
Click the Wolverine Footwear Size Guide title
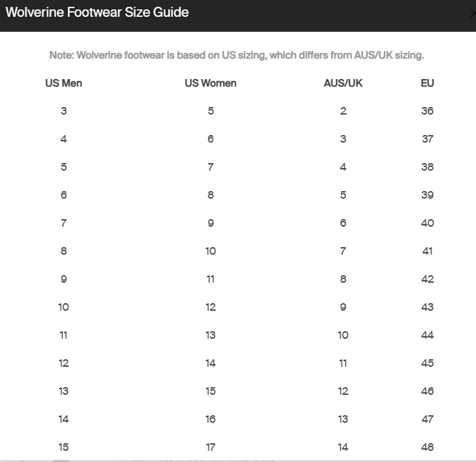click(x=97, y=13)
